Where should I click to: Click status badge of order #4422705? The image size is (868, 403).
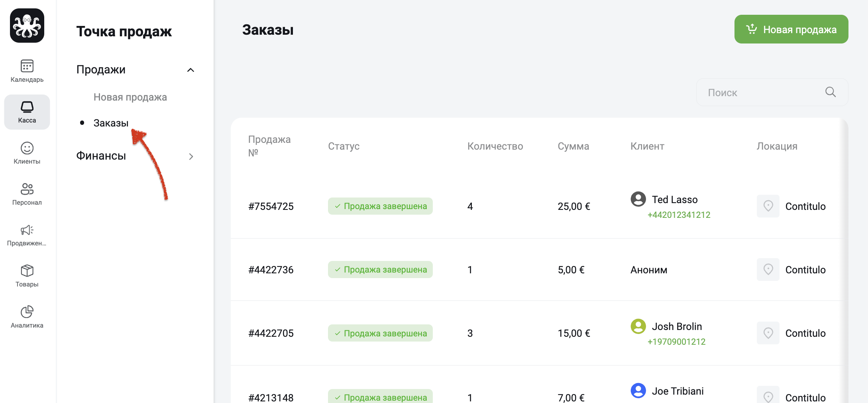pos(380,333)
